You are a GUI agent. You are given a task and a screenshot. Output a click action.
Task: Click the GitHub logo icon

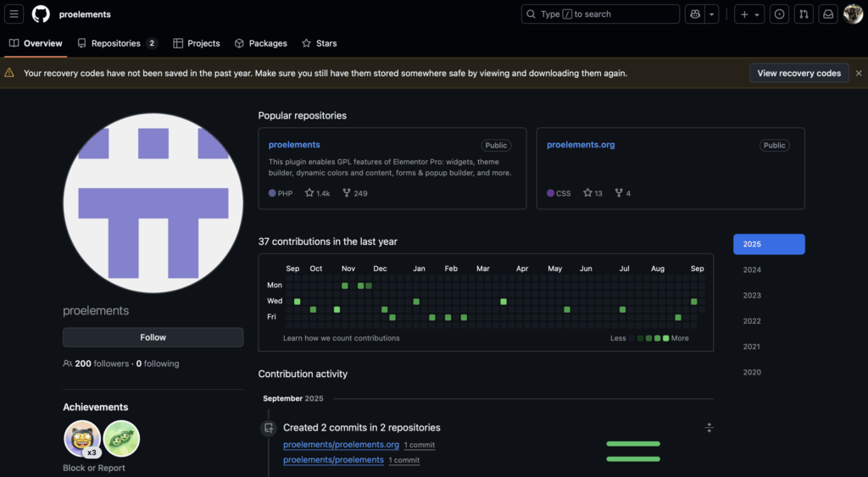[x=41, y=14]
